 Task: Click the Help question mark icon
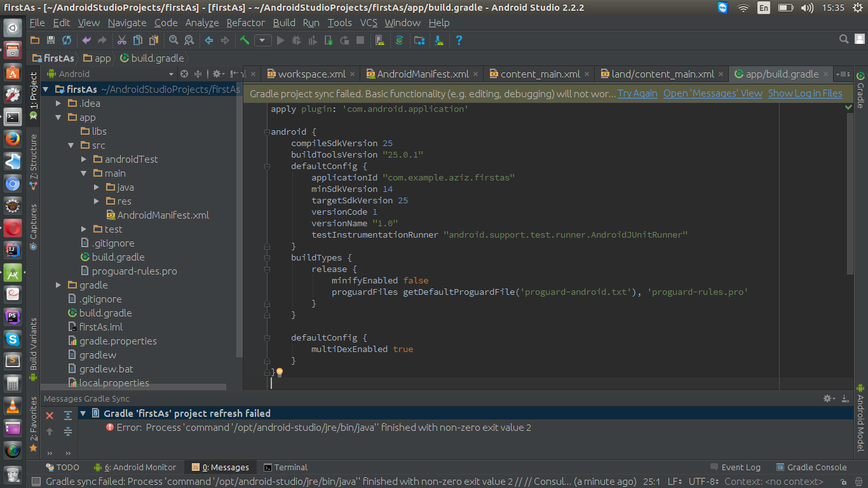(x=459, y=40)
